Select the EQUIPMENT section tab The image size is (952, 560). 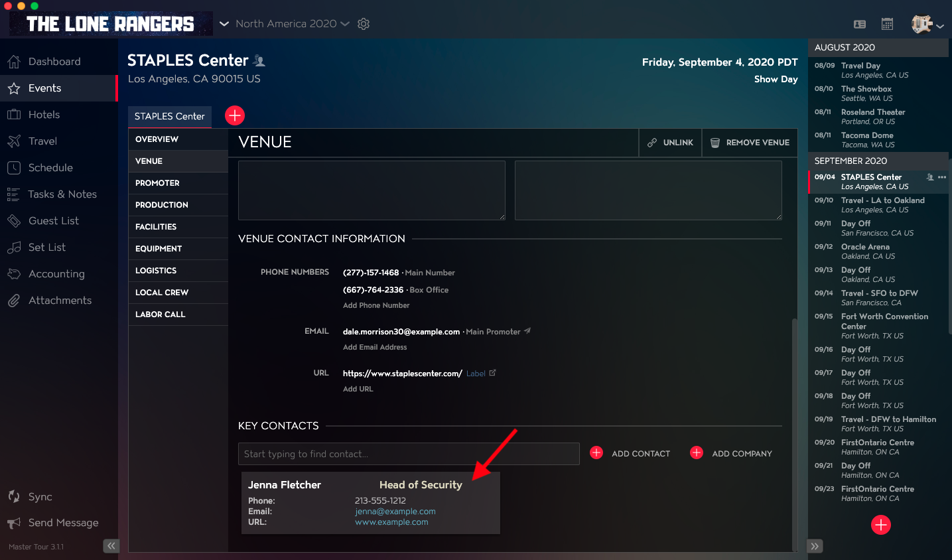178,249
